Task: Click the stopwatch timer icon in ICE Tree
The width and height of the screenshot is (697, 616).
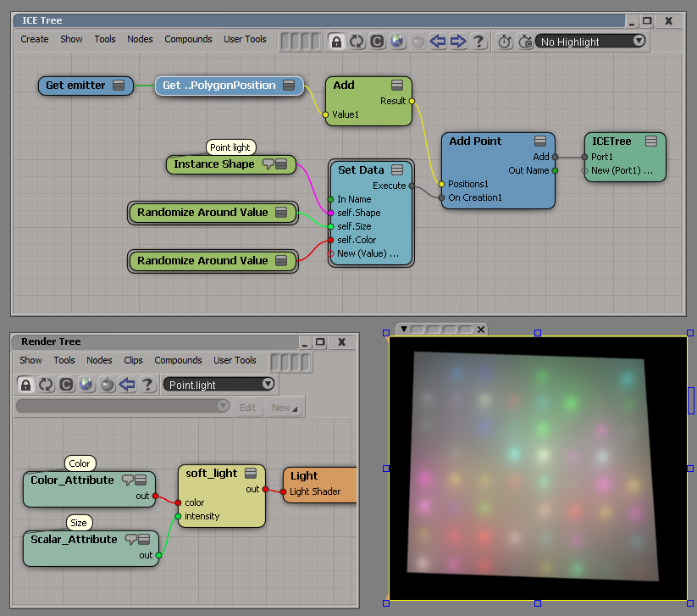Action: [505, 41]
